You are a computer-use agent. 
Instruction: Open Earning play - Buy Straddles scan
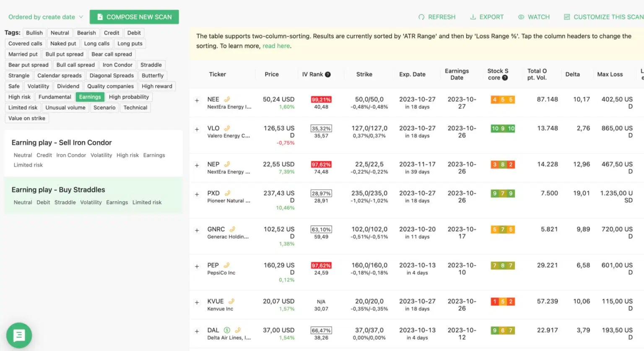(x=93, y=196)
